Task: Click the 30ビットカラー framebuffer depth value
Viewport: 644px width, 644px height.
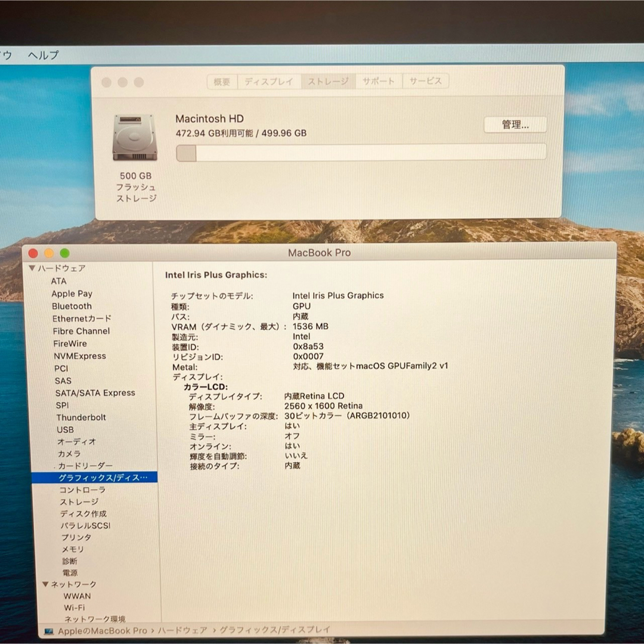Action: click(347, 416)
